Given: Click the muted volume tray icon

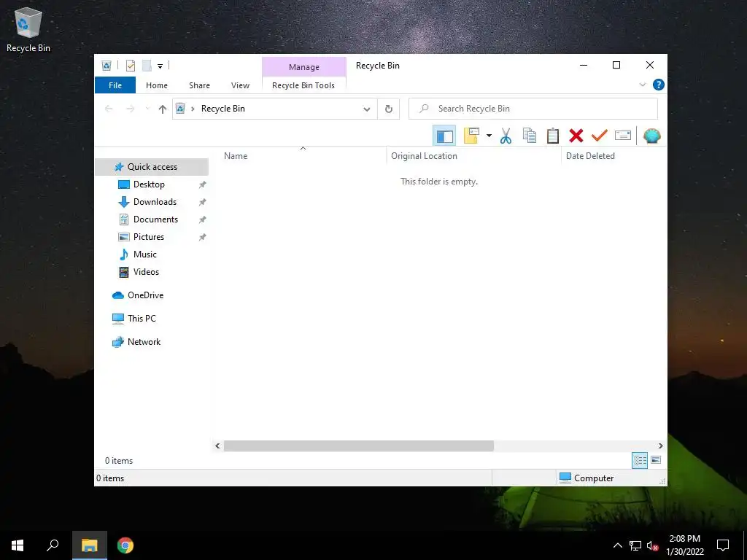Looking at the screenshot, I should pyautogui.click(x=652, y=545).
